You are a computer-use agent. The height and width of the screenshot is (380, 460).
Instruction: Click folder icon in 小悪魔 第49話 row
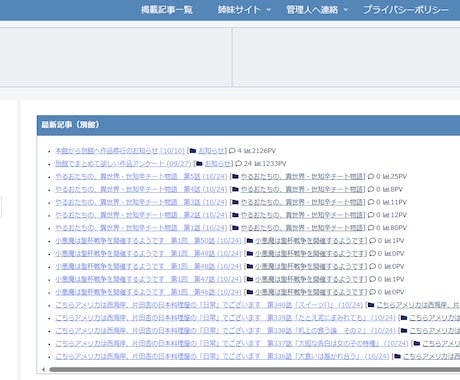tap(249, 254)
